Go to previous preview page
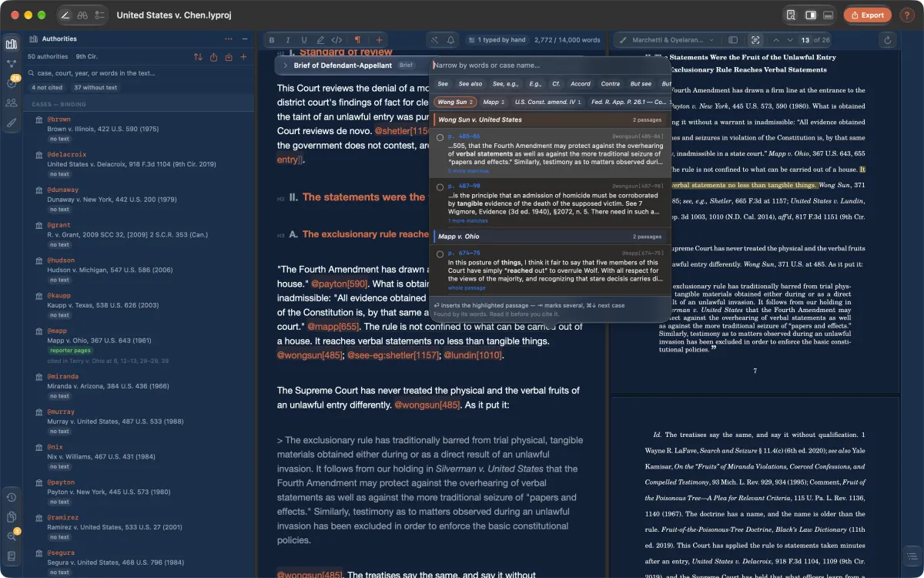Screen dimensions: 924x578 tap(776, 40)
